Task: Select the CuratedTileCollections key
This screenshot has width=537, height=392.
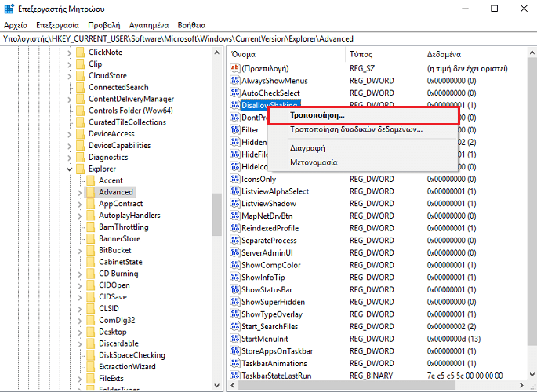Action: click(x=127, y=122)
